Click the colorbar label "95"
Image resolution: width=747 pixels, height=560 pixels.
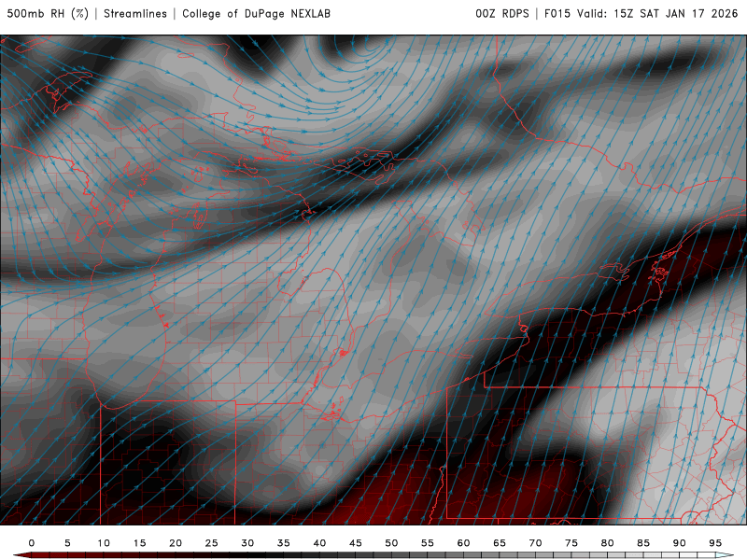715,543
